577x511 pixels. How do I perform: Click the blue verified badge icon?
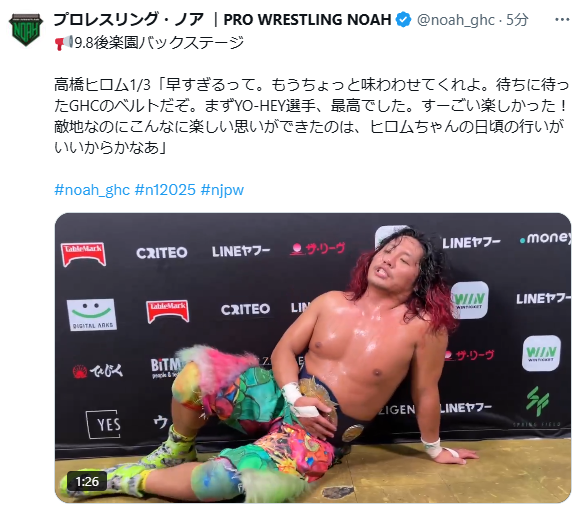[x=403, y=19]
